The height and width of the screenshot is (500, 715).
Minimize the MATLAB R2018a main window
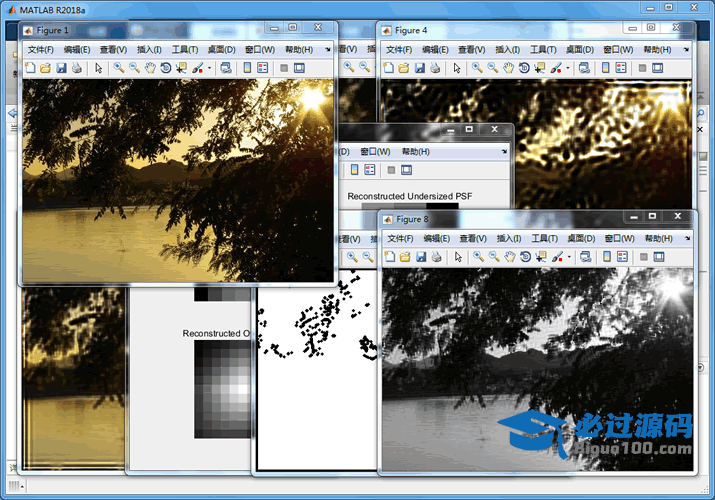(650, 8)
